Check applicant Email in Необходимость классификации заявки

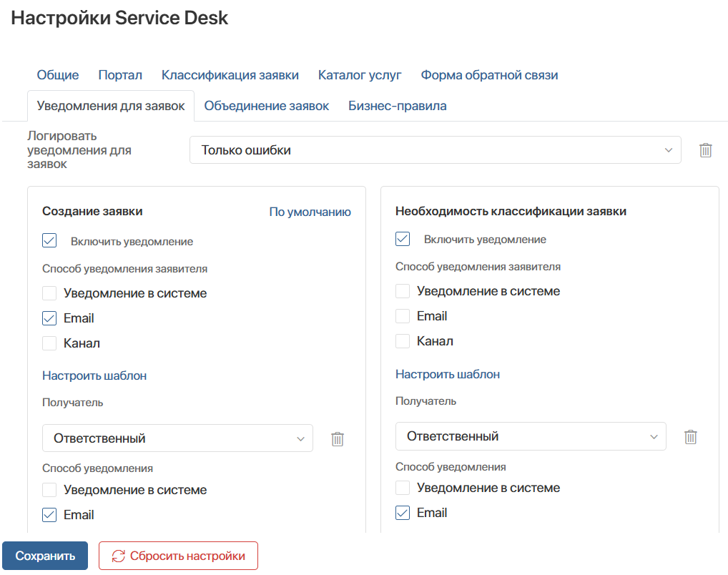403,316
